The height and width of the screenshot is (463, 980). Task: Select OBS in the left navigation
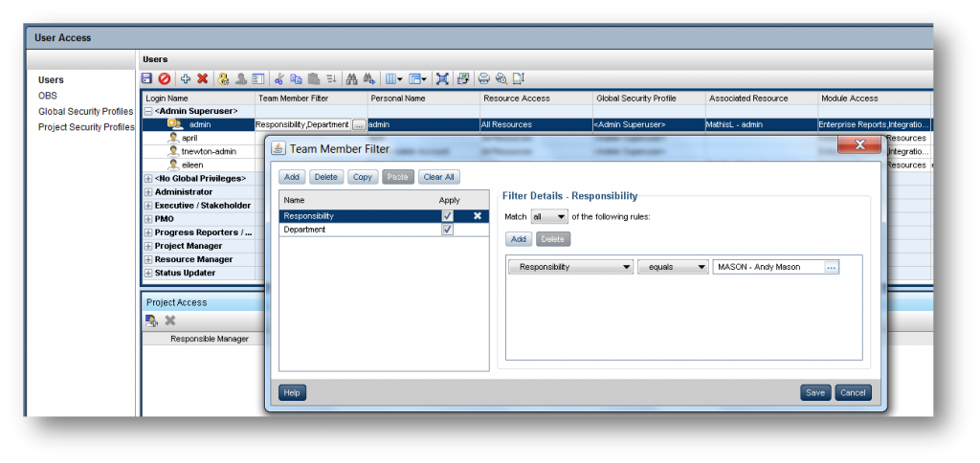point(48,96)
